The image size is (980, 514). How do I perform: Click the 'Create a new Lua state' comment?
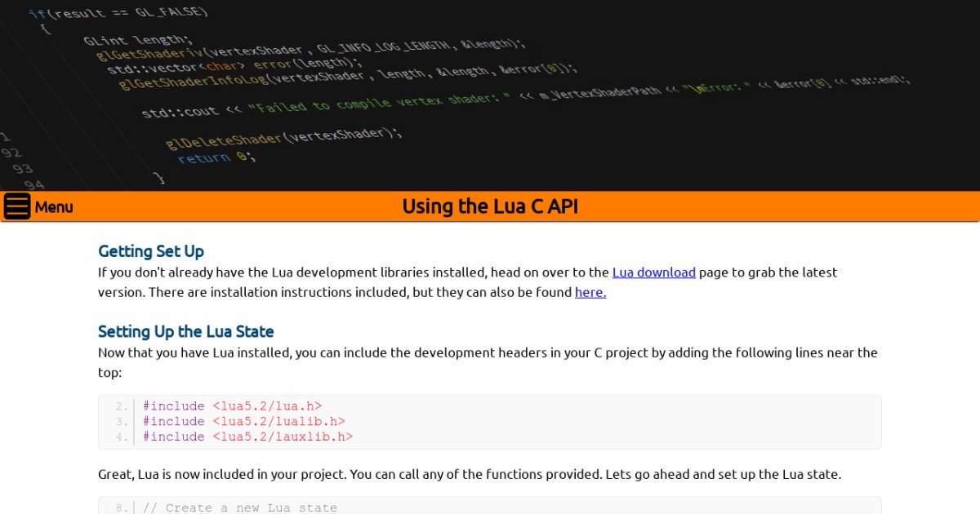pos(239,507)
